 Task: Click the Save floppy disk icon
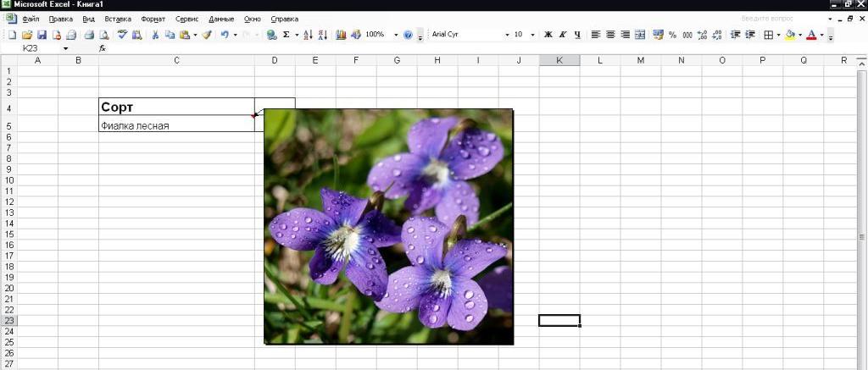tap(42, 35)
